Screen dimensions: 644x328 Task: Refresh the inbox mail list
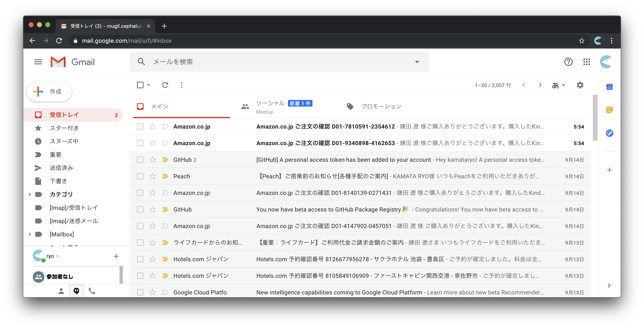click(165, 85)
